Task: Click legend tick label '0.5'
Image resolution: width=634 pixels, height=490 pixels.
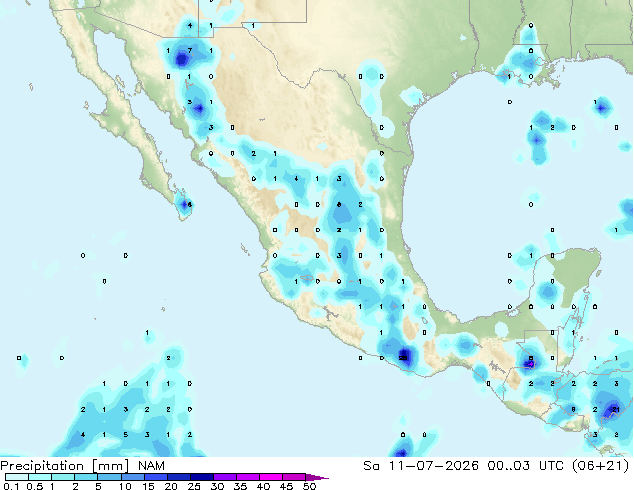Action: click(x=34, y=486)
